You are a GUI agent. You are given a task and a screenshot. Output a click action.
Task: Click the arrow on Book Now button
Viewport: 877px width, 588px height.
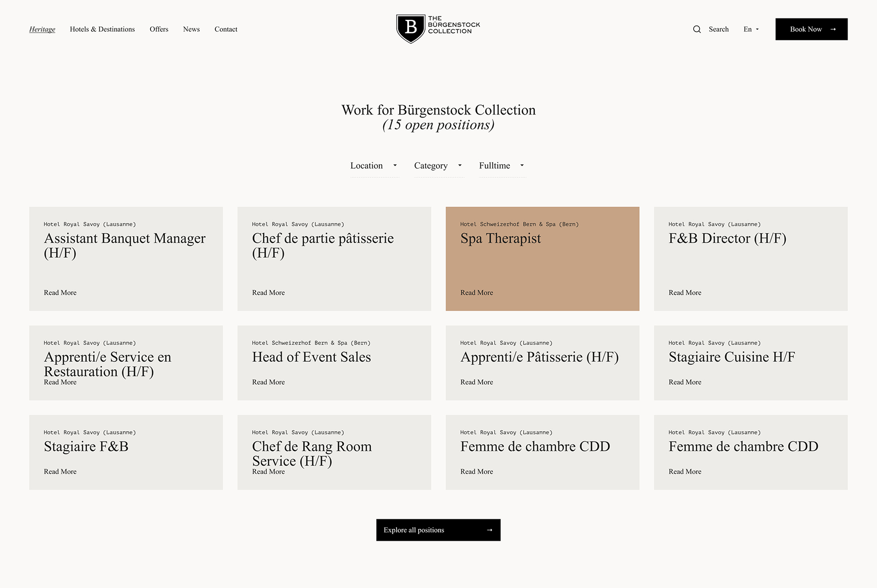833,29
